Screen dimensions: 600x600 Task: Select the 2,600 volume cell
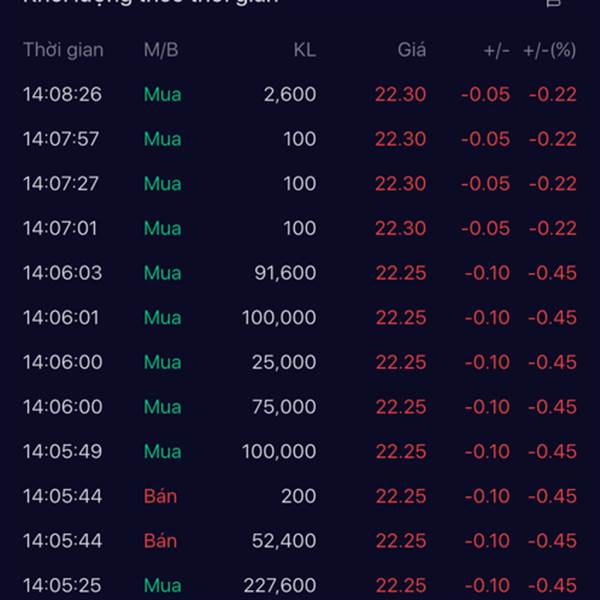(x=290, y=95)
